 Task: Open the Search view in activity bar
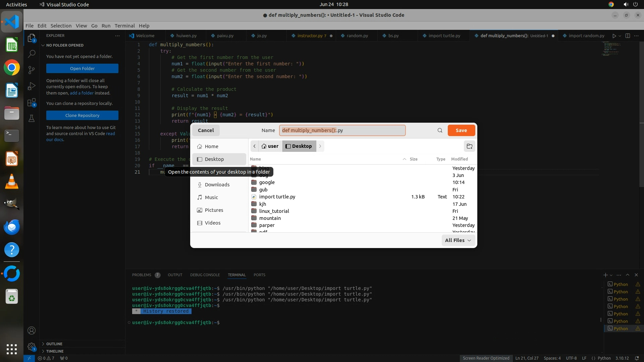click(32, 54)
